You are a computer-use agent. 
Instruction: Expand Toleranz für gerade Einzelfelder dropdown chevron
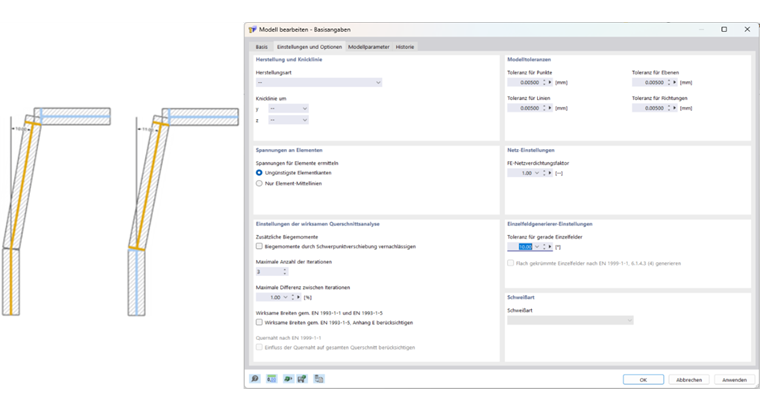tap(537, 247)
